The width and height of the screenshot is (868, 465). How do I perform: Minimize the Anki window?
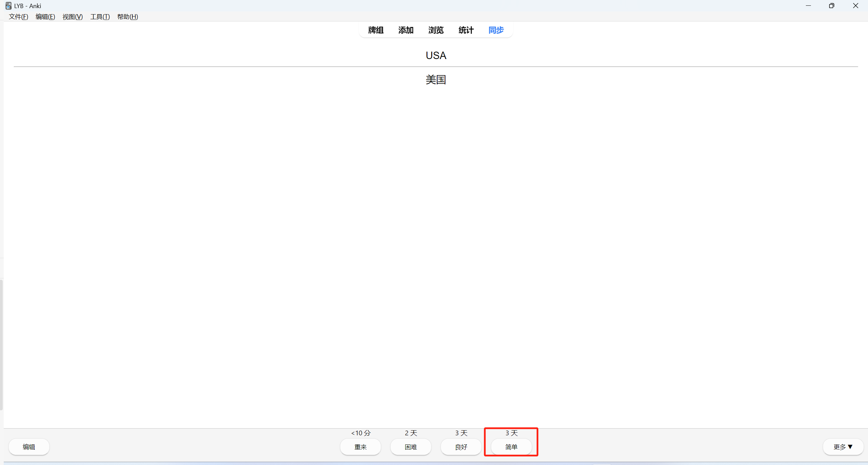[808, 6]
